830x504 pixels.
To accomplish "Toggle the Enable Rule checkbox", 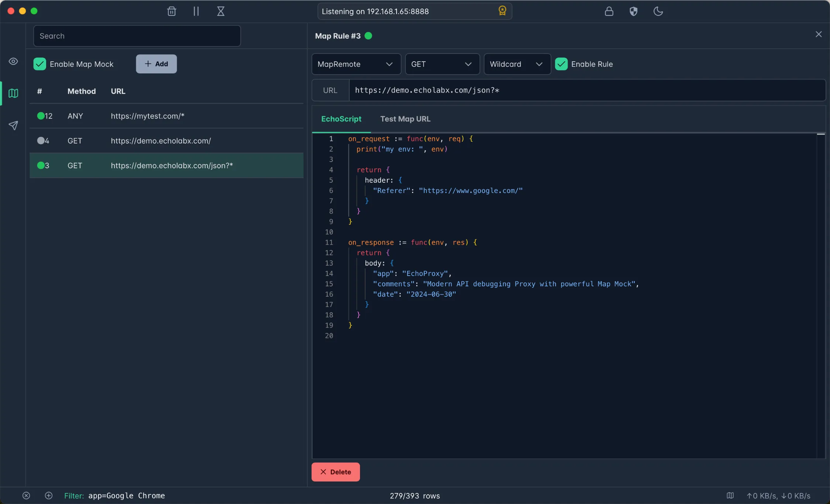I will [x=561, y=64].
